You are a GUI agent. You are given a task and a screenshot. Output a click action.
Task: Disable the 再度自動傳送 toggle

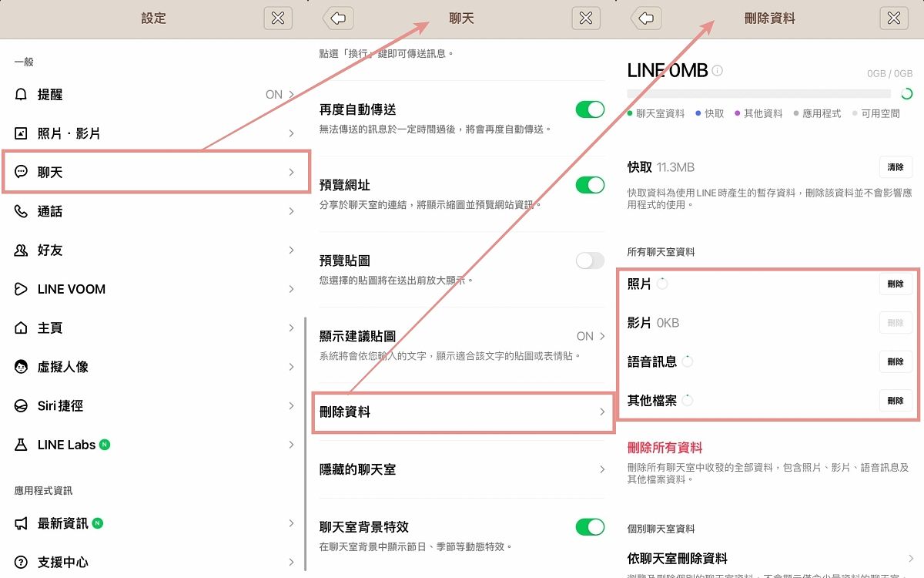(590, 109)
